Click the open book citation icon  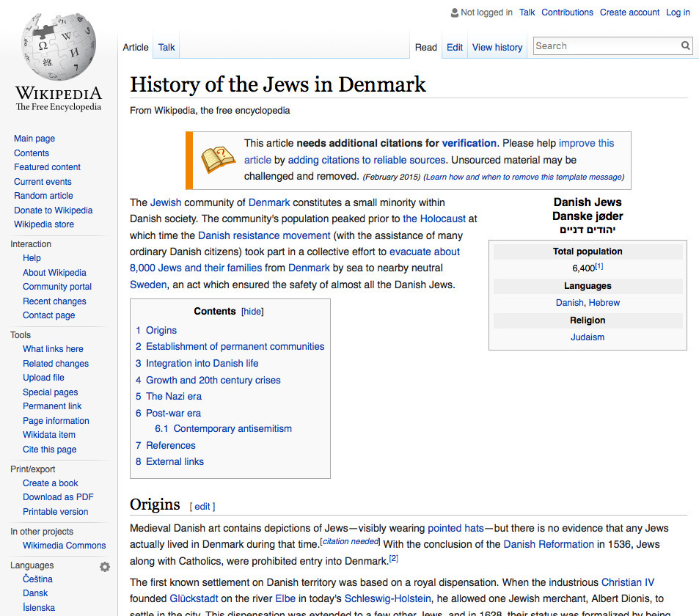pyautogui.click(x=218, y=158)
